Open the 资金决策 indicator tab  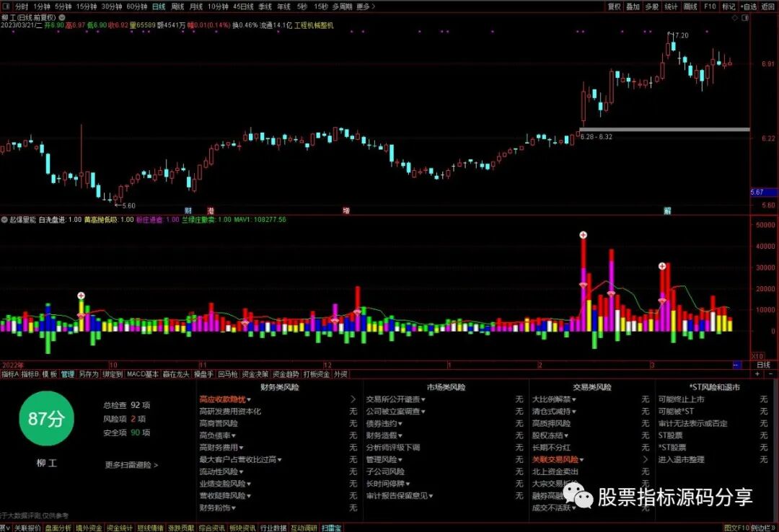click(255, 374)
